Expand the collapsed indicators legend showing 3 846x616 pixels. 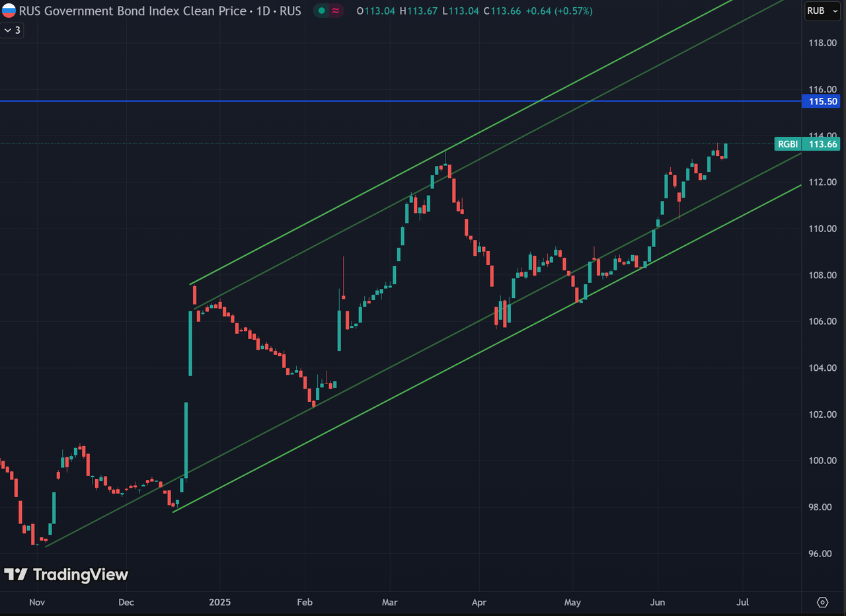[x=12, y=30]
